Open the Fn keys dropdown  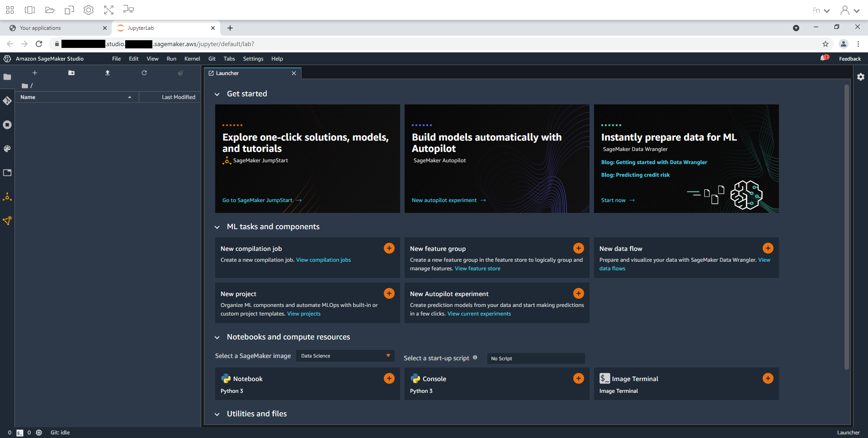click(821, 10)
